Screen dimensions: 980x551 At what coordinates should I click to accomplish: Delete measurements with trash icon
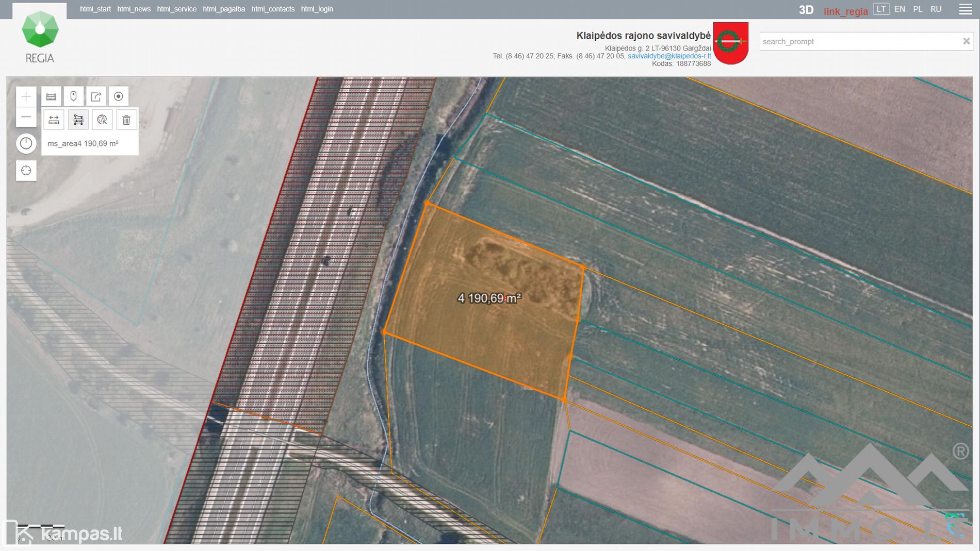[x=126, y=120]
